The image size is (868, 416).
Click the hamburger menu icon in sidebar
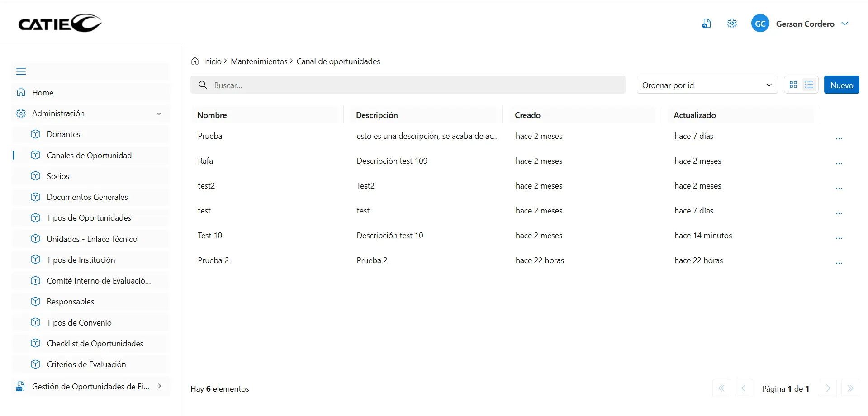[21, 71]
